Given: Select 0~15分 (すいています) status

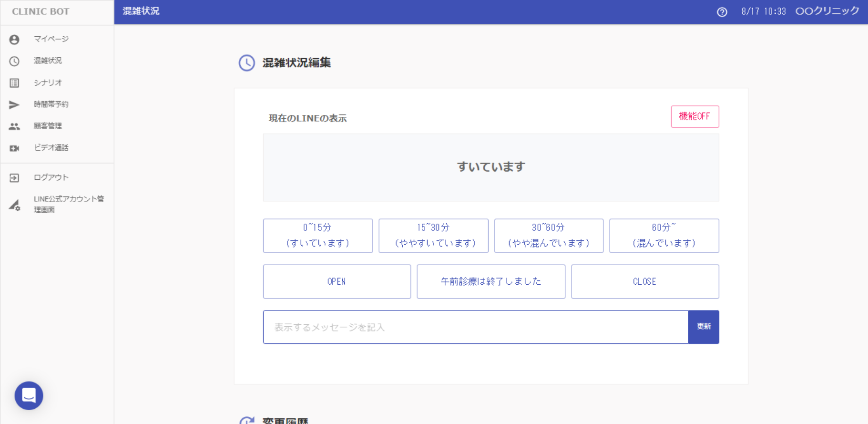Looking at the screenshot, I should (x=317, y=236).
